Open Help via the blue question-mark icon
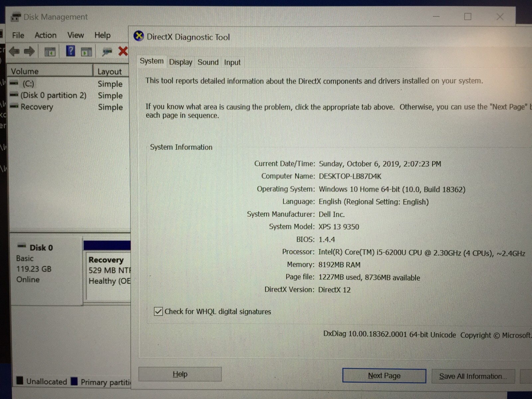 click(70, 51)
